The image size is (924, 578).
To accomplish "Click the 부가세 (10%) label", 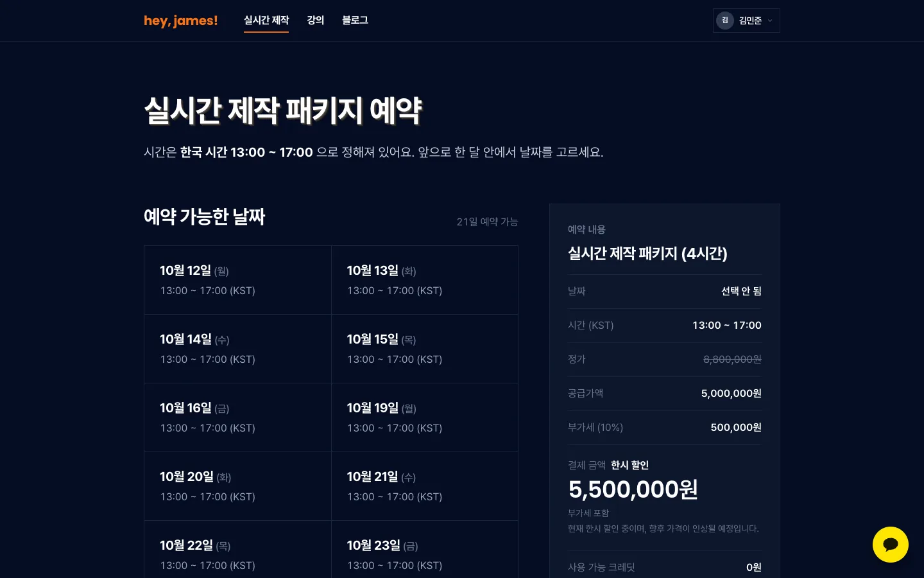I will [x=595, y=427].
